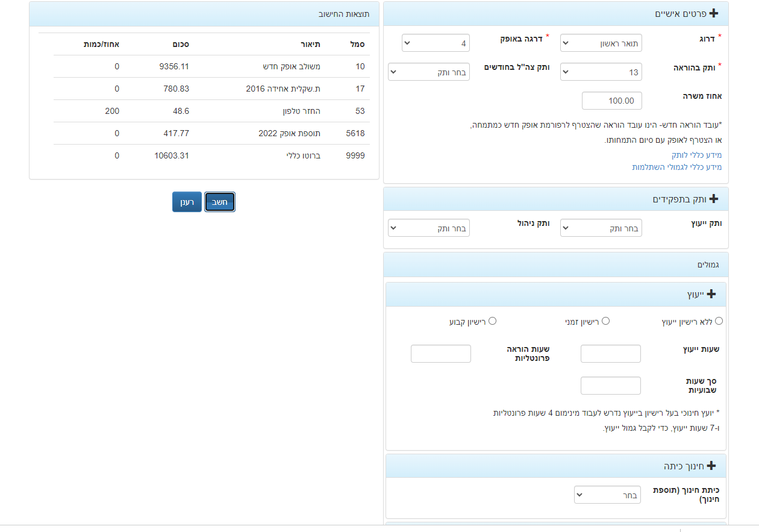Screen dimensions: 759x532
Task: Click the quantity value 200
Action: coord(112,111)
